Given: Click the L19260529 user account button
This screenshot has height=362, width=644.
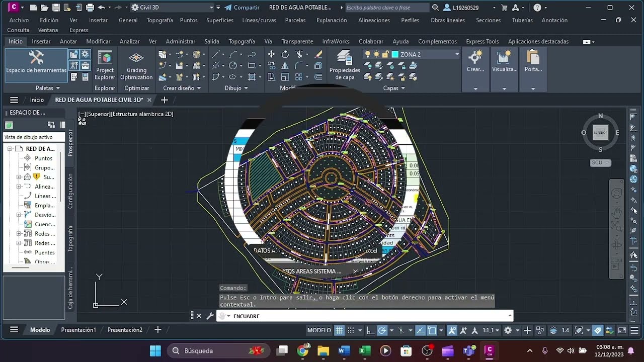Looking at the screenshot, I should (461, 8).
